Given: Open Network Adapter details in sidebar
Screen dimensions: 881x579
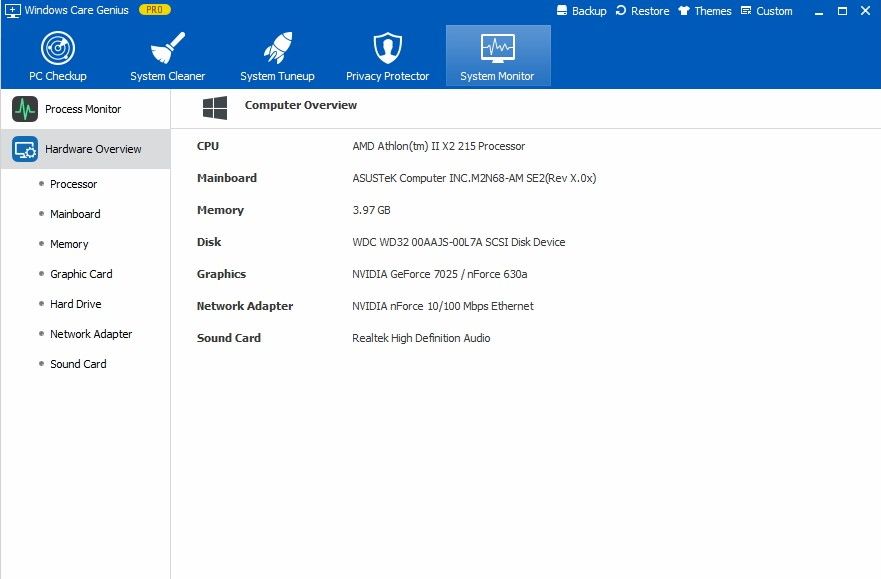Looking at the screenshot, I should point(91,334).
